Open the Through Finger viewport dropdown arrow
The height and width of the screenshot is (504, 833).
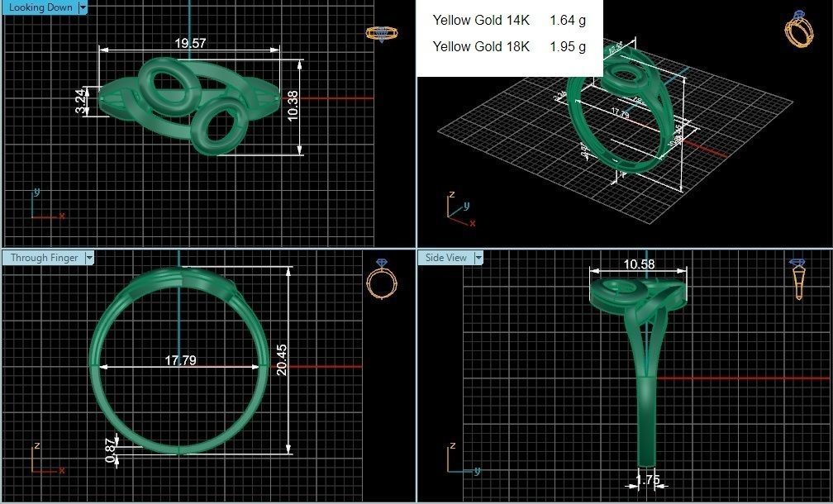pyautogui.click(x=89, y=258)
